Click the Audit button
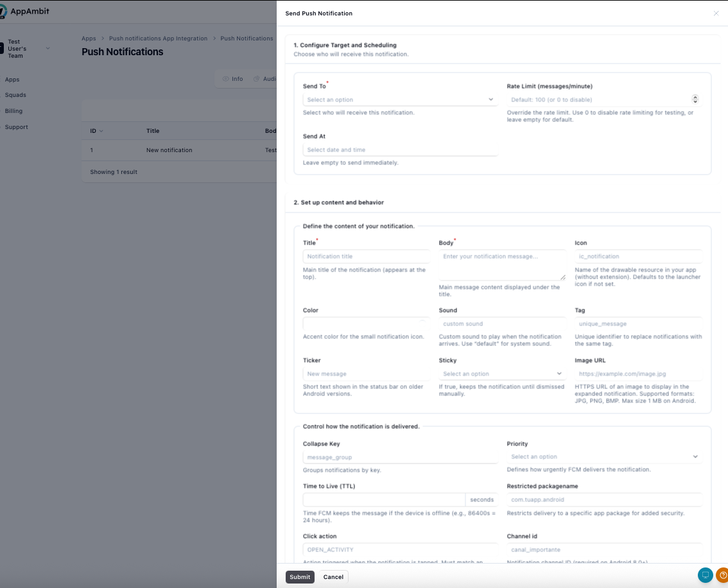The height and width of the screenshot is (588, 728). pyautogui.click(x=266, y=78)
